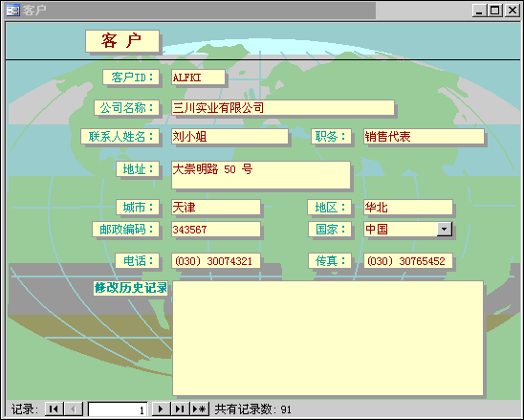Viewport: 524px width, 420px height.
Task: Jump to last record navigation button
Action: pos(180,409)
